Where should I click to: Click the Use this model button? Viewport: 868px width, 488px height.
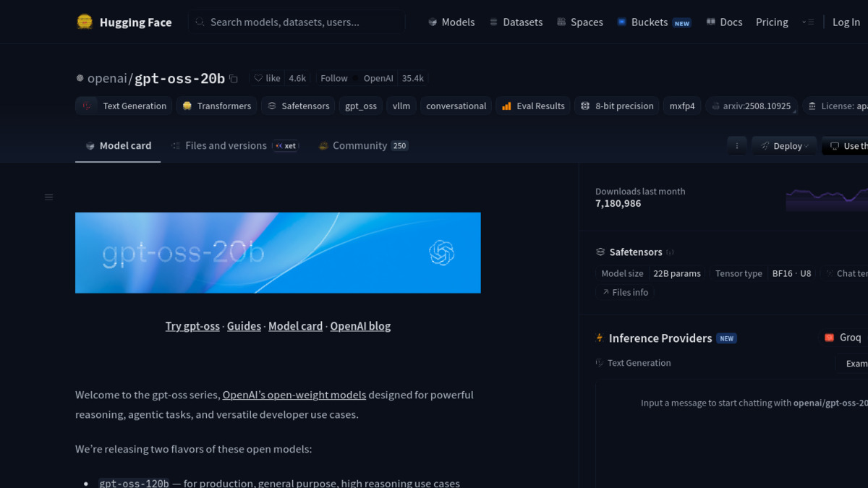pyautogui.click(x=846, y=146)
